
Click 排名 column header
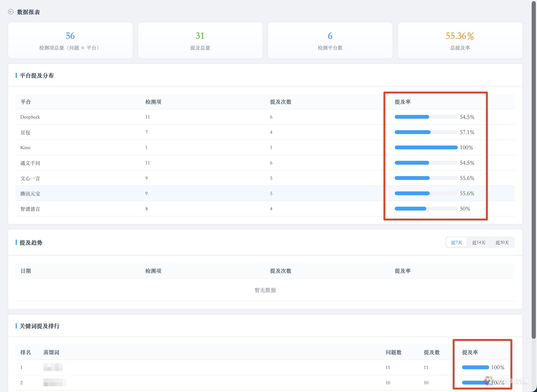click(x=26, y=352)
